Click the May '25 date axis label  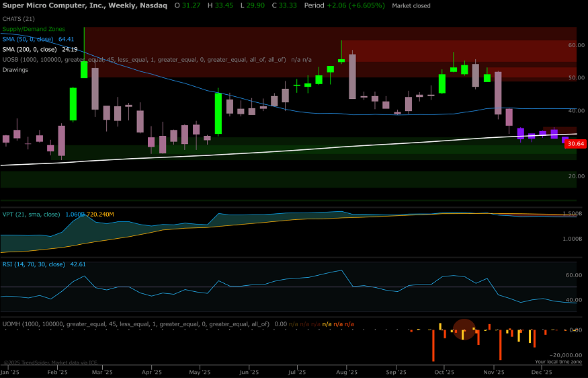(200, 372)
